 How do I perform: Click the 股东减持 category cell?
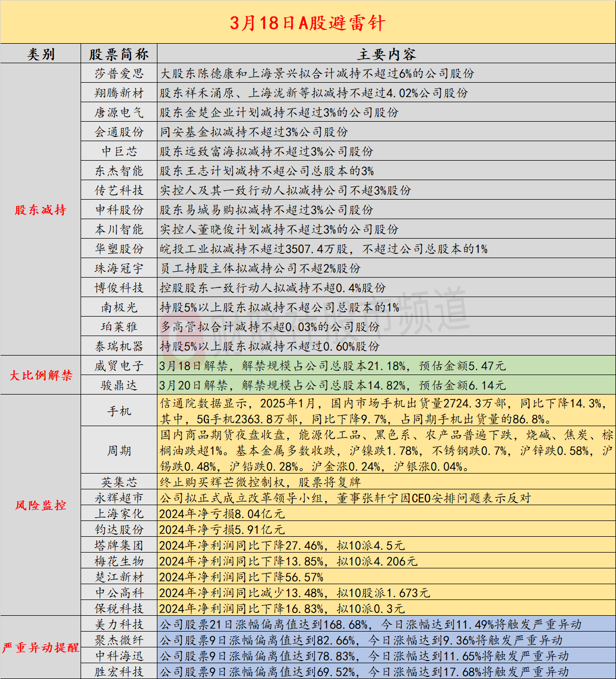click(x=41, y=210)
